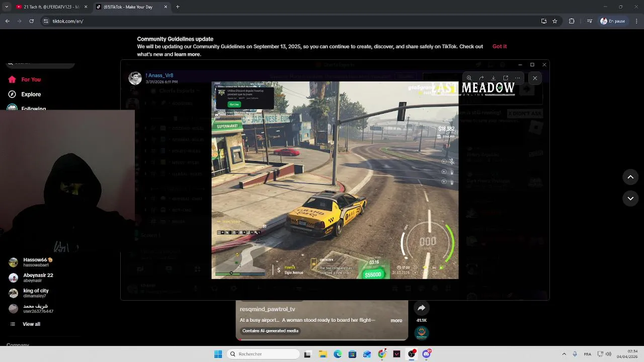Open the resqmind_pawtrol_tv creator profile
Screen dimensions: 644x362
pos(268,309)
